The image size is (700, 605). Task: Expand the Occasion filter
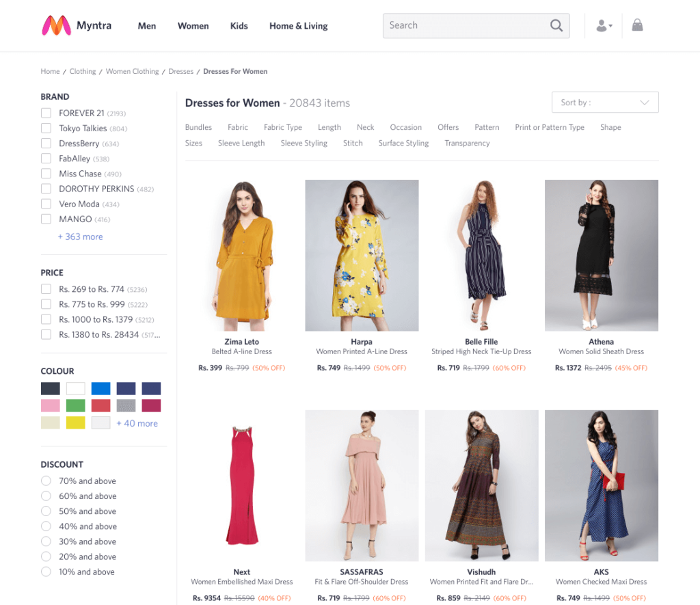tap(406, 127)
